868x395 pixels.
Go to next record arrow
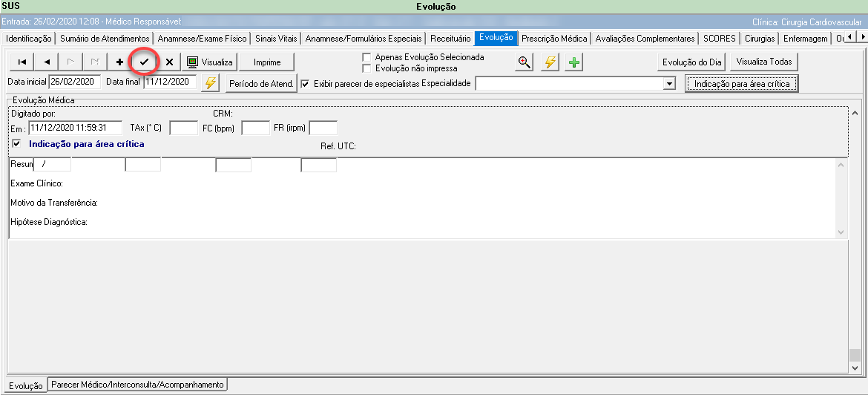point(71,62)
